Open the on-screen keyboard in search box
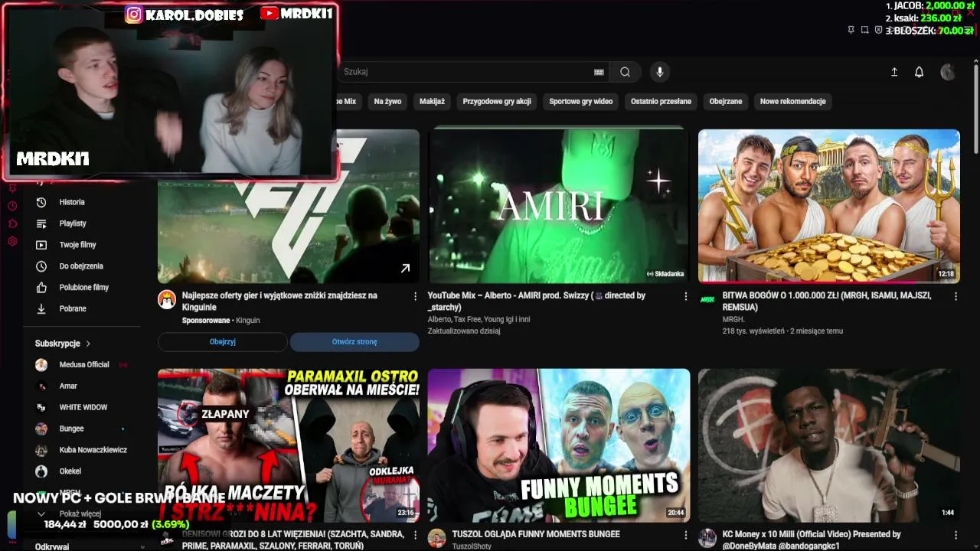This screenshot has width=980, height=551. pyautogui.click(x=599, y=72)
